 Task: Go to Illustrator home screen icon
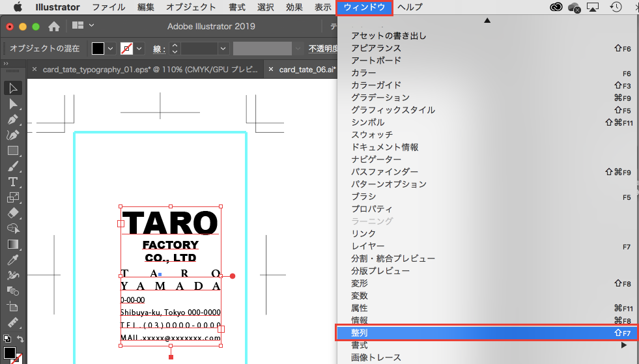click(54, 27)
